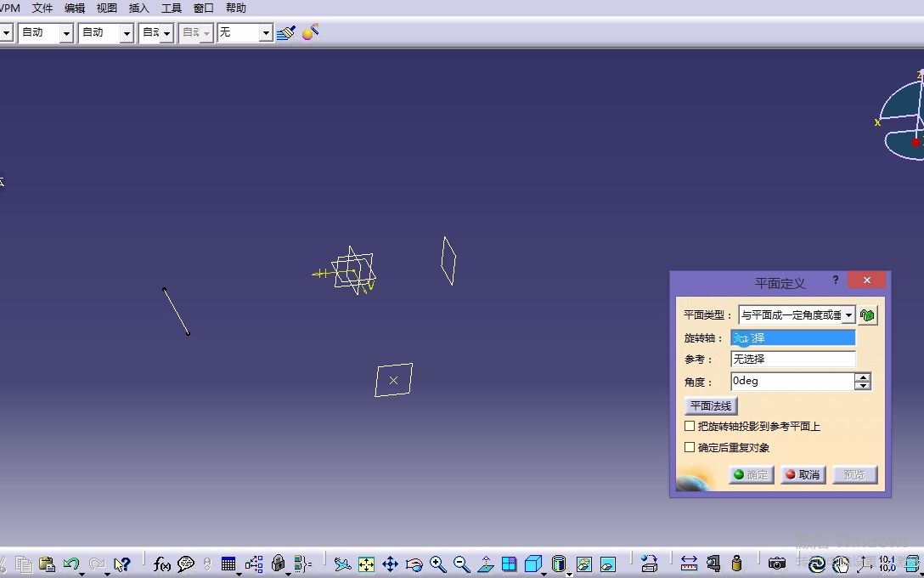This screenshot has width=924, height=578.
Task: Open the 窗口 menu
Action: pyautogui.click(x=203, y=8)
